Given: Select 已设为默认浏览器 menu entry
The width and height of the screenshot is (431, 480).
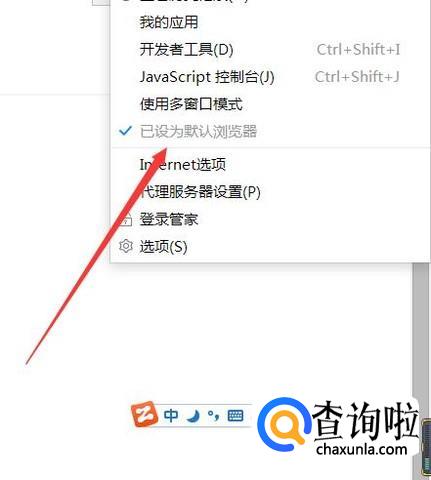Looking at the screenshot, I should (270, 131).
